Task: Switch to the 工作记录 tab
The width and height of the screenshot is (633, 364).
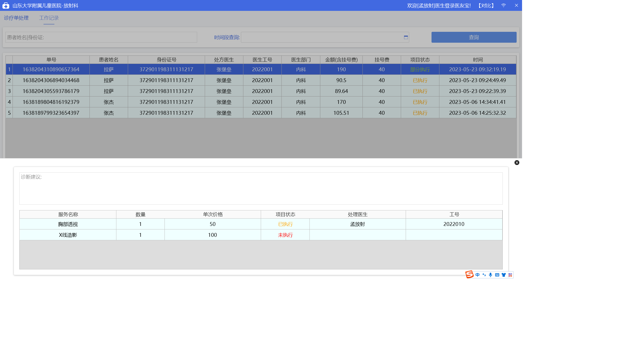Action: click(x=49, y=18)
